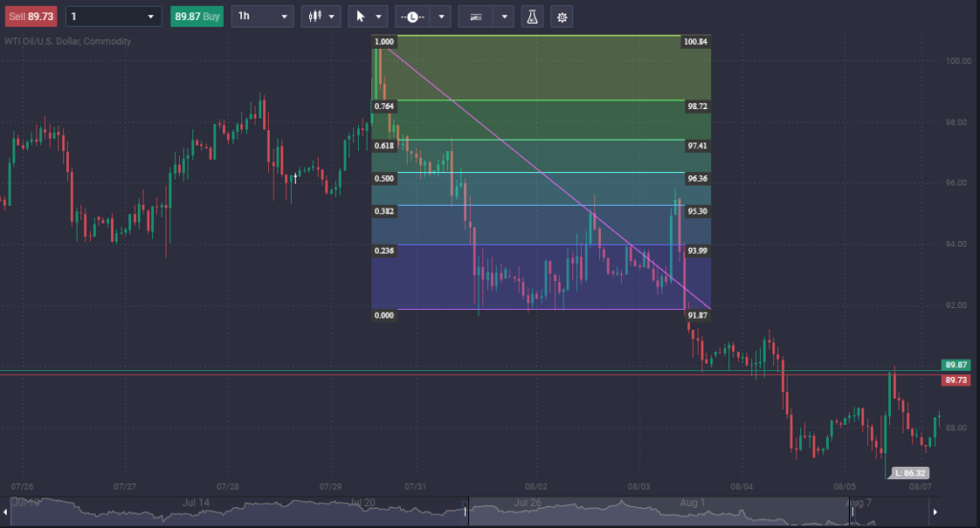The width and height of the screenshot is (980, 528).
Task: Click the drawing lines tool icon
Action: coord(475,16)
